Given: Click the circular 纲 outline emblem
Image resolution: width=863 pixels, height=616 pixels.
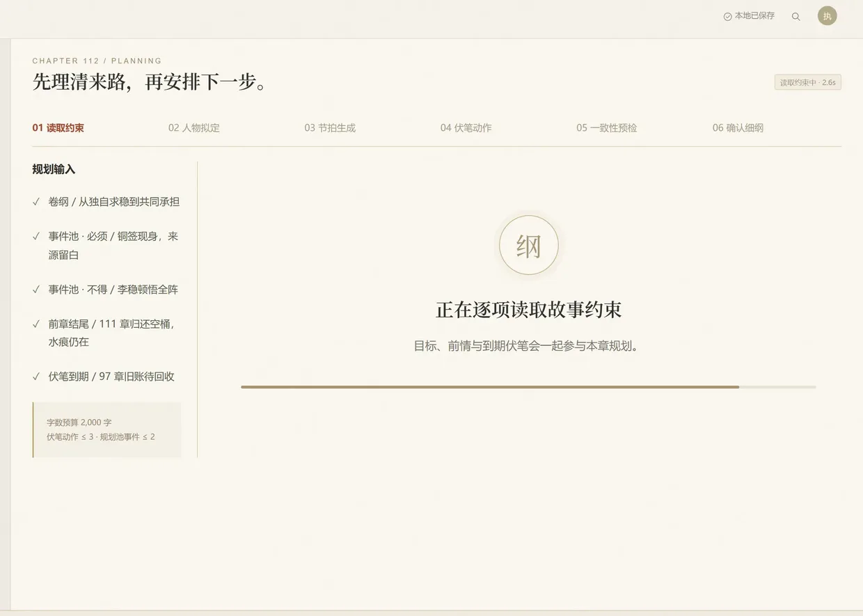Looking at the screenshot, I should click(x=529, y=246).
